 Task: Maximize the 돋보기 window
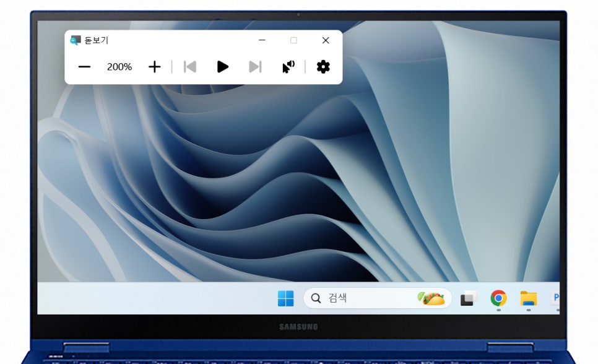point(293,40)
